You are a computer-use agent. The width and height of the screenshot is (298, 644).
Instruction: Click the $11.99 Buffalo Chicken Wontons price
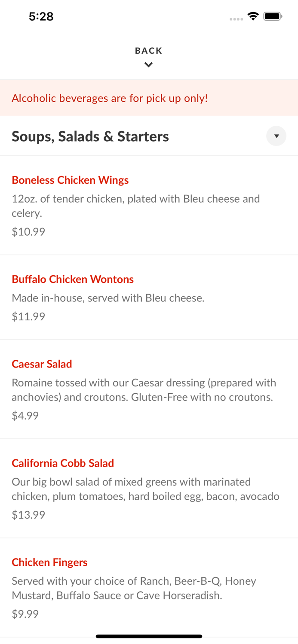[28, 316]
